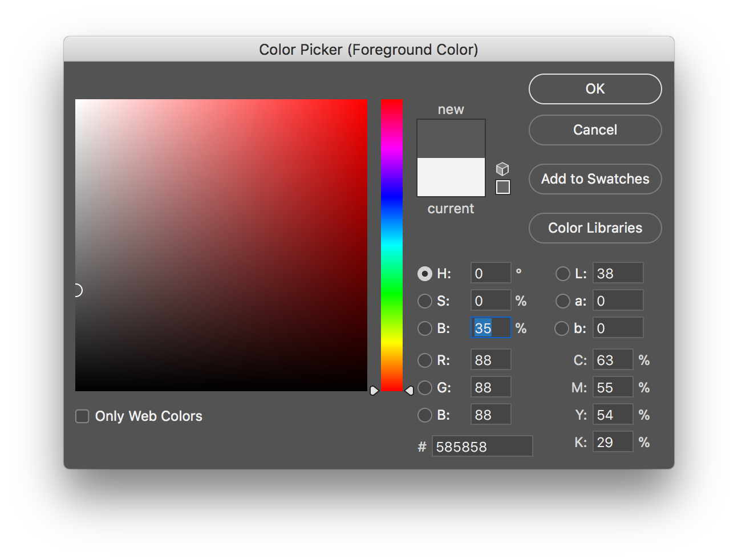Click the H hue value field
Viewport: 738px width, 560px height.
pos(491,273)
